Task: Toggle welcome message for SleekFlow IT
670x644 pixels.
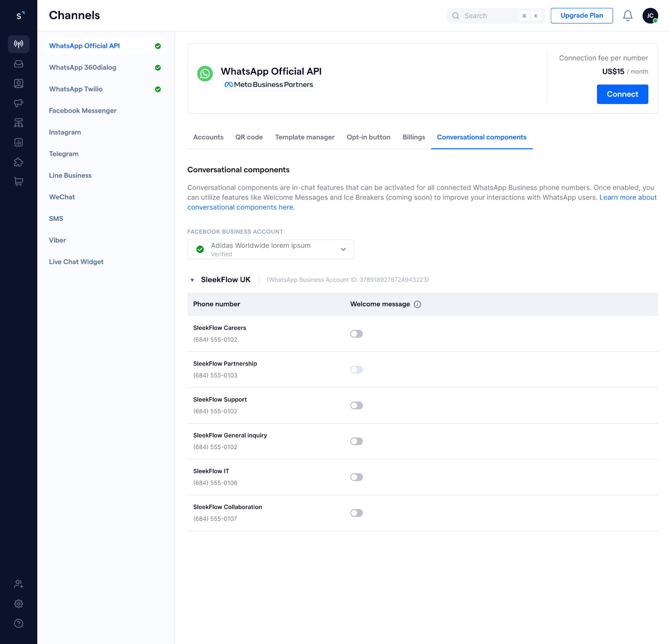Action: 357,477
